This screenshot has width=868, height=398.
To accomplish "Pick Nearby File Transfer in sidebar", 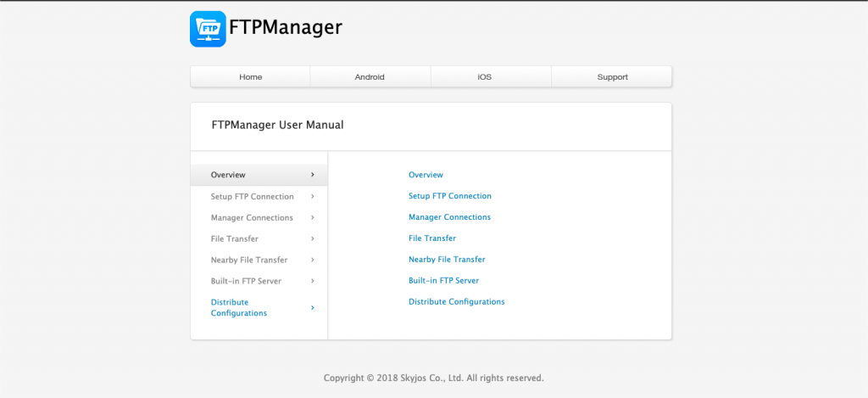I will click(259, 260).
